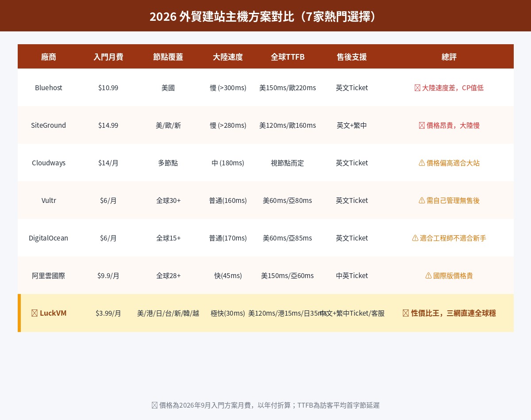Image resolution: width=531 pixels, height=420 pixels.
Task: Click the 極快(30ms) speed cell
Action: (x=228, y=313)
